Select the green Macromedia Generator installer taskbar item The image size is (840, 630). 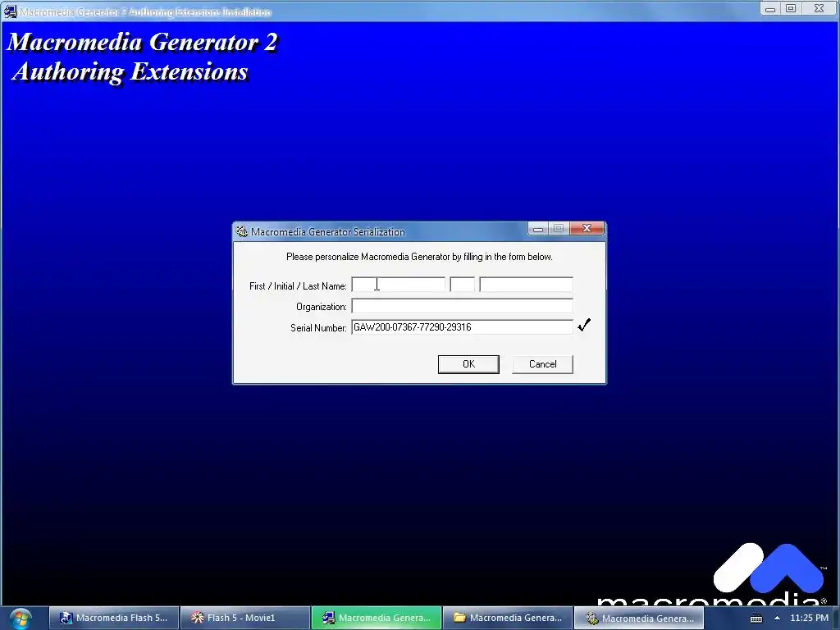[x=376, y=619]
